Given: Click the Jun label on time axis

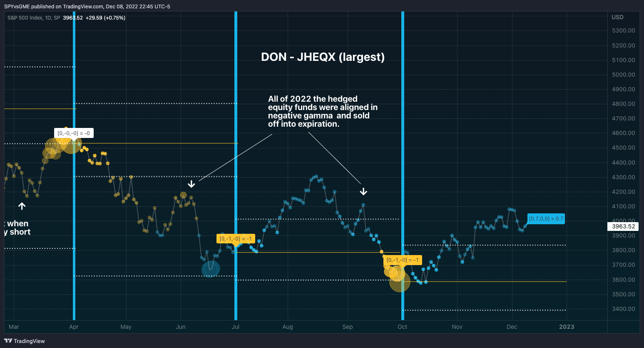Looking at the screenshot, I should point(181,327).
